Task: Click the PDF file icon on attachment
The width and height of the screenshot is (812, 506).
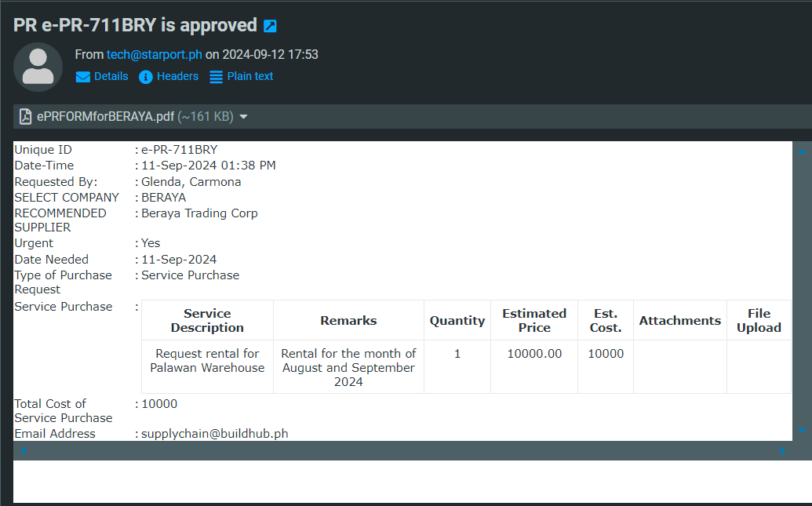Action: click(x=26, y=117)
